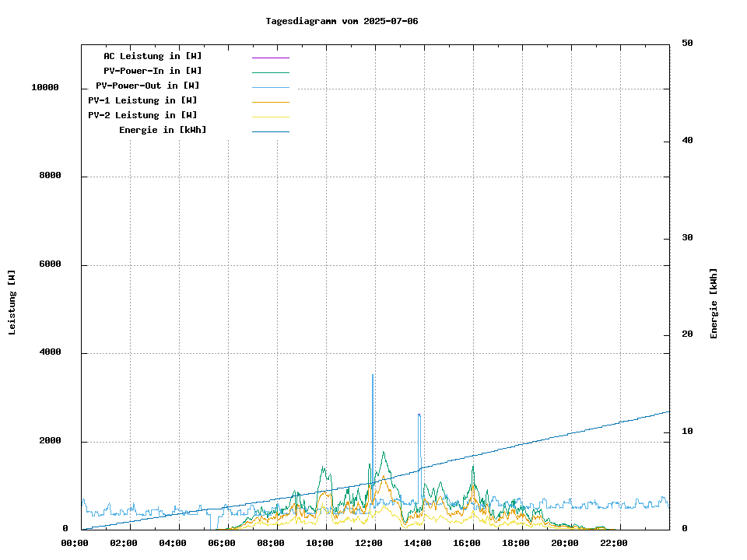
Task: Click the top of the tallest spike at 12:00
Action: click(x=373, y=376)
